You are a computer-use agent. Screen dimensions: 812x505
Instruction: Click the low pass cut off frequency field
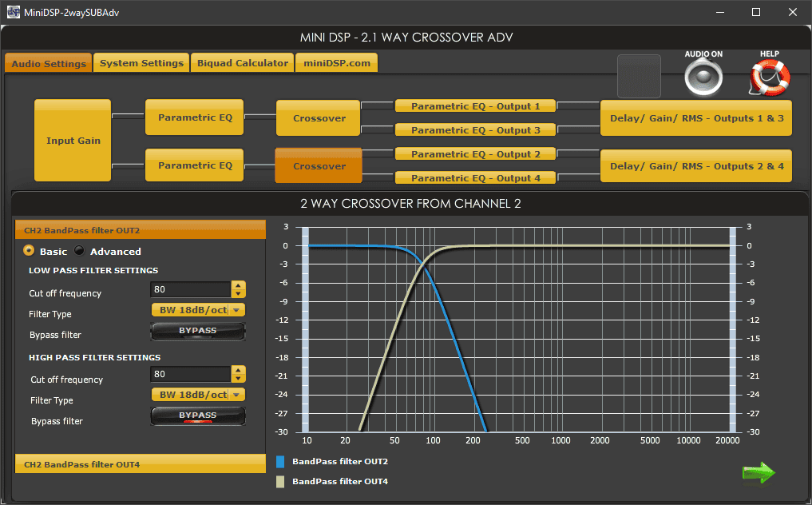[x=191, y=289]
